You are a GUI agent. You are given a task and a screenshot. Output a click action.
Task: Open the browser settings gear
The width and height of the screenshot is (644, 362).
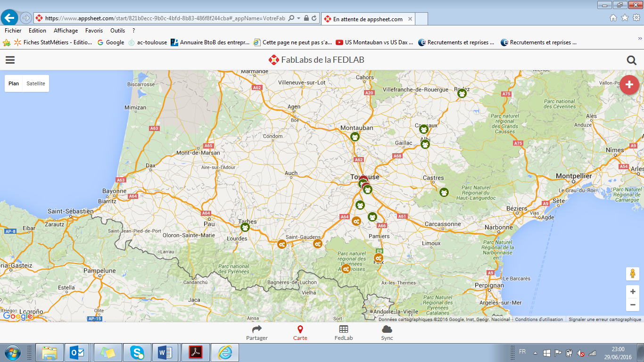coord(636,18)
